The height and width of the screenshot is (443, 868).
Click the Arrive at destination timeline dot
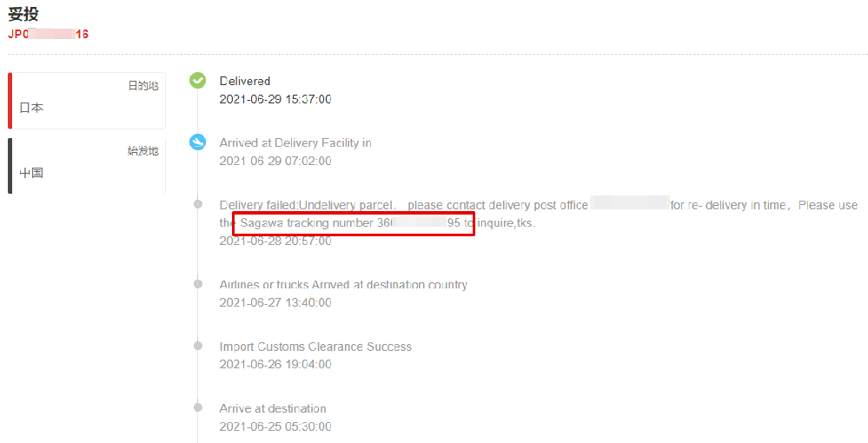tap(197, 407)
